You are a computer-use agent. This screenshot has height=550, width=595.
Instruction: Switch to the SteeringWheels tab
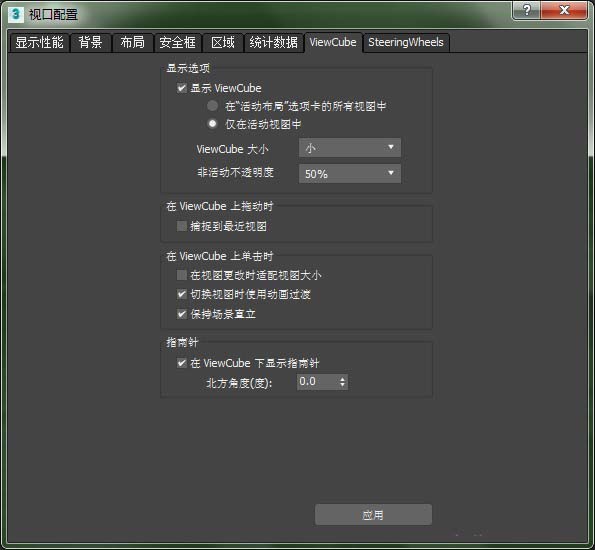tap(406, 42)
